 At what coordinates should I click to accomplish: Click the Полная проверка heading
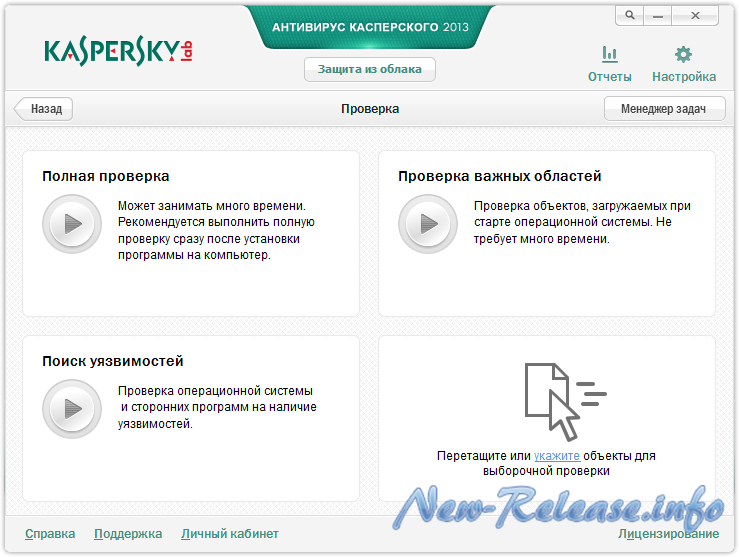coord(106,176)
